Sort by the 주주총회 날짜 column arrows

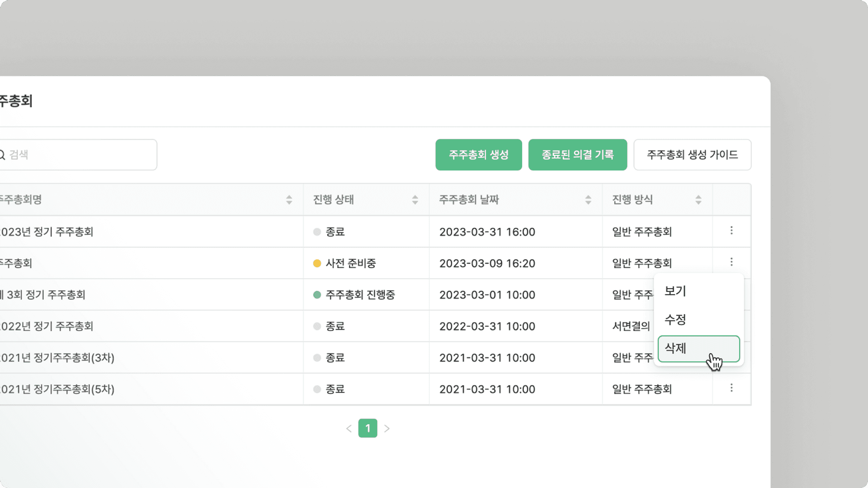588,200
